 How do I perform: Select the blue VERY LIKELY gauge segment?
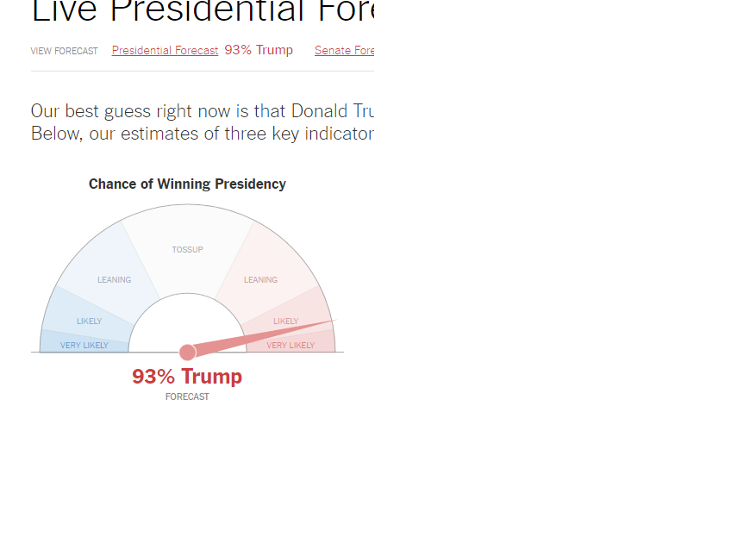click(x=84, y=345)
